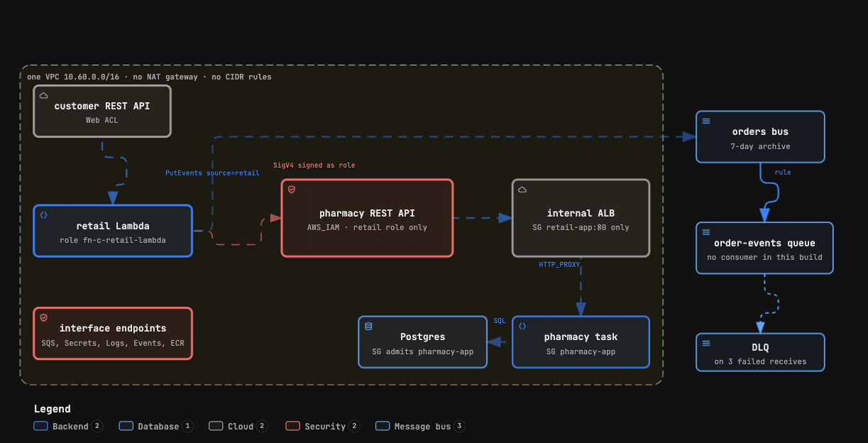Select the customer REST API title
The height and width of the screenshot is (443, 868).
point(102,106)
